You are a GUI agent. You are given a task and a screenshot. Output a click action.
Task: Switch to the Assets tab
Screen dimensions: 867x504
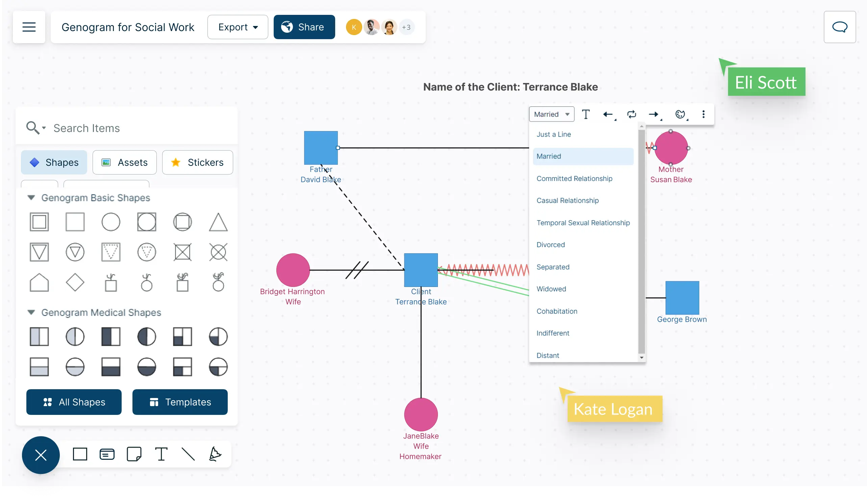click(124, 162)
